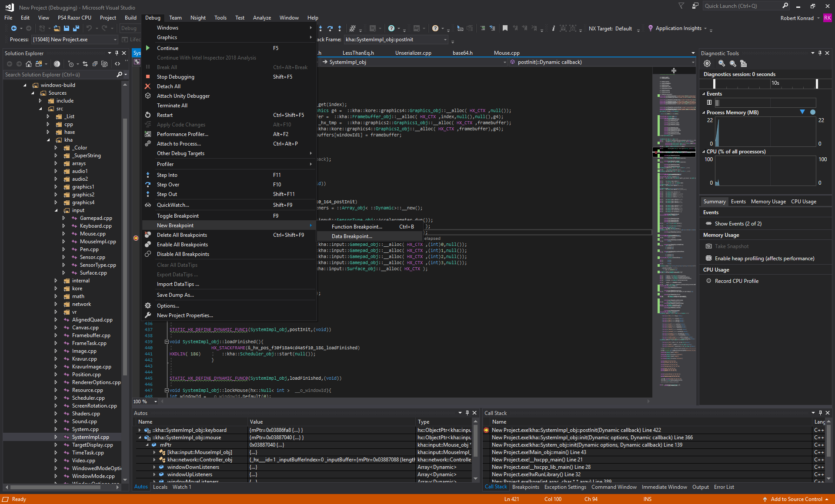The height and width of the screenshot is (504, 835).
Task: Click the Solution Explorer Home icon
Action: click(x=29, y=64)
